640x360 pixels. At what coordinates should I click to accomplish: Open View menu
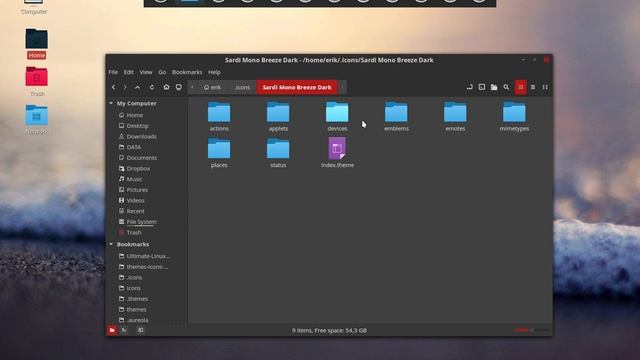[146, 72]
